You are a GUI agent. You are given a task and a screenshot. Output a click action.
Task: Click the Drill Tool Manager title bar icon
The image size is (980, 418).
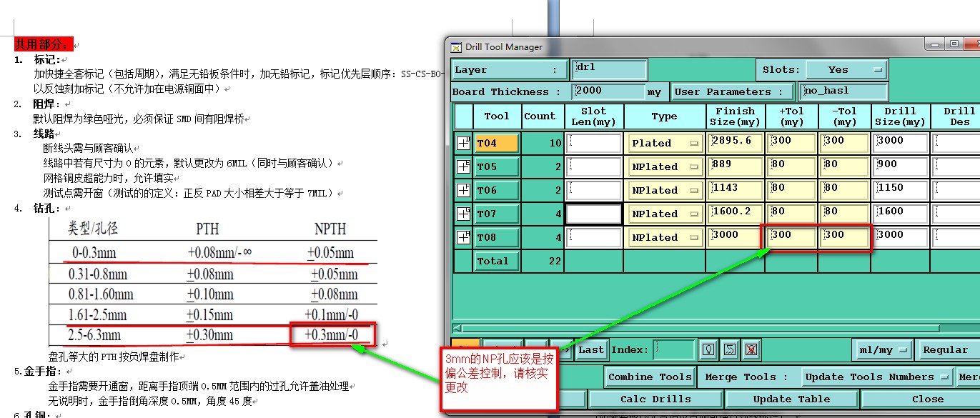455,47
